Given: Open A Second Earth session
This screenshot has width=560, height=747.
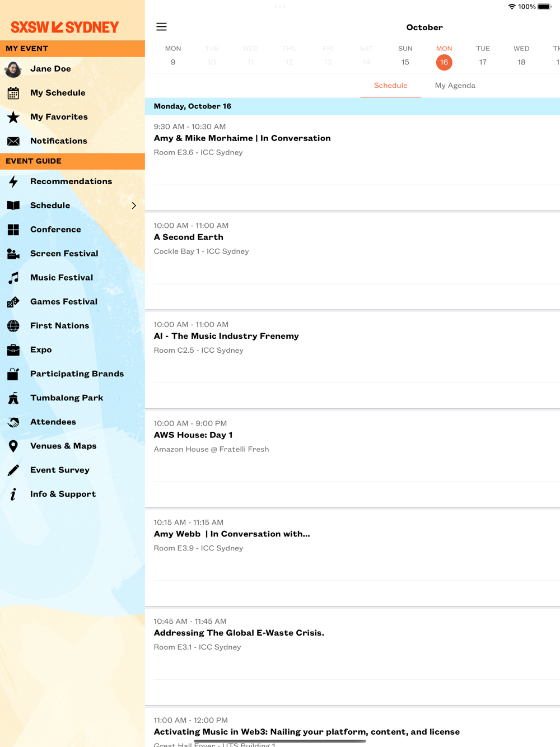Looking at the screenshot, I should (x=352, y=262).
